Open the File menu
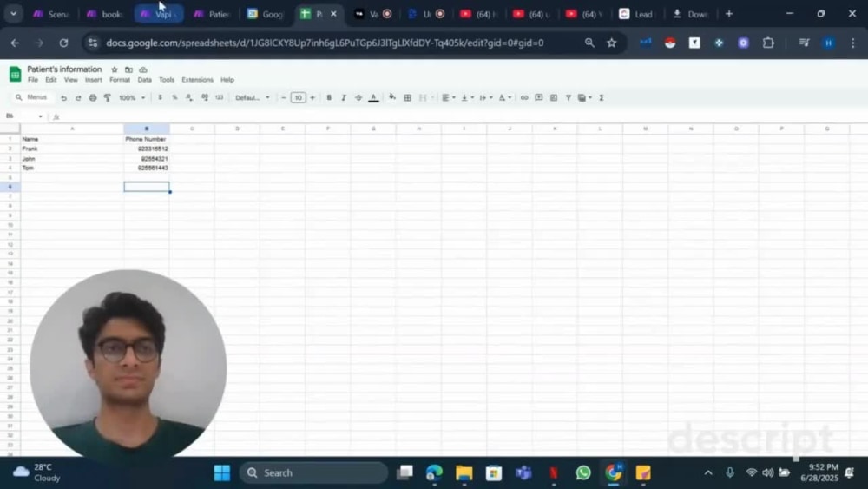The image size is (868, 489). tap(33, 80)
